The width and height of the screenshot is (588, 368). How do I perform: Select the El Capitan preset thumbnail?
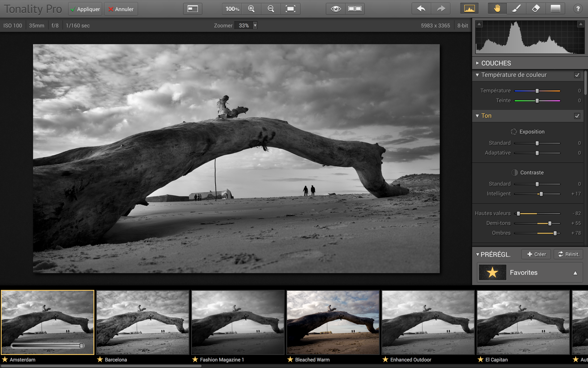pos(523,322)
